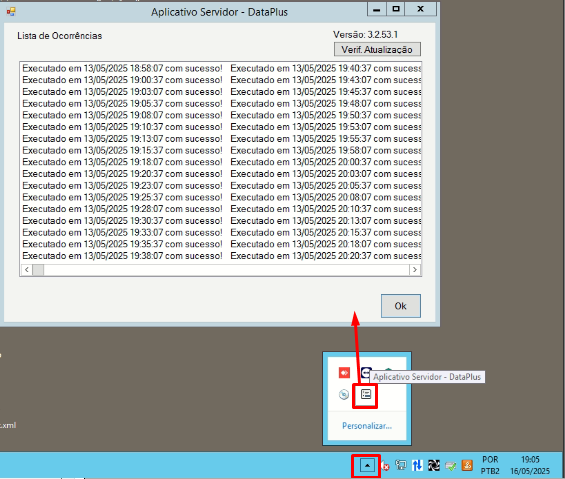Open POR PTB2 language selector
This screenshot has height=479, width=565.
point(490,465)
